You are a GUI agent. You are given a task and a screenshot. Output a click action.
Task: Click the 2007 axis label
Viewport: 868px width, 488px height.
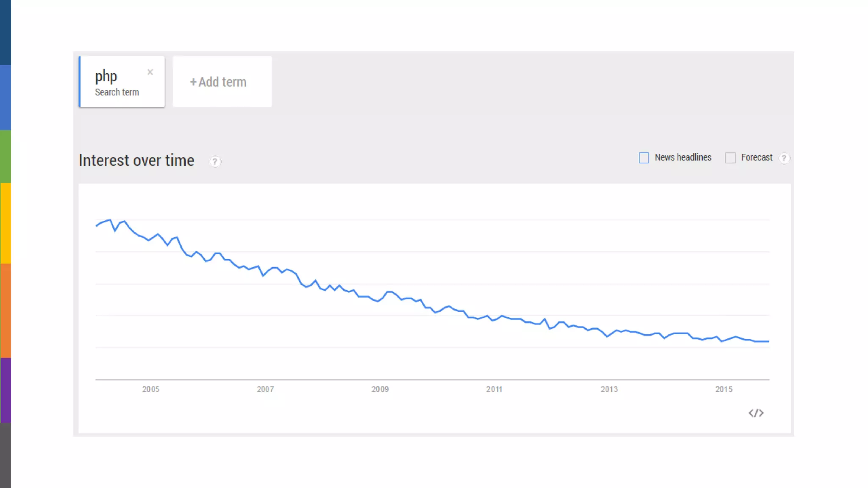265,389
